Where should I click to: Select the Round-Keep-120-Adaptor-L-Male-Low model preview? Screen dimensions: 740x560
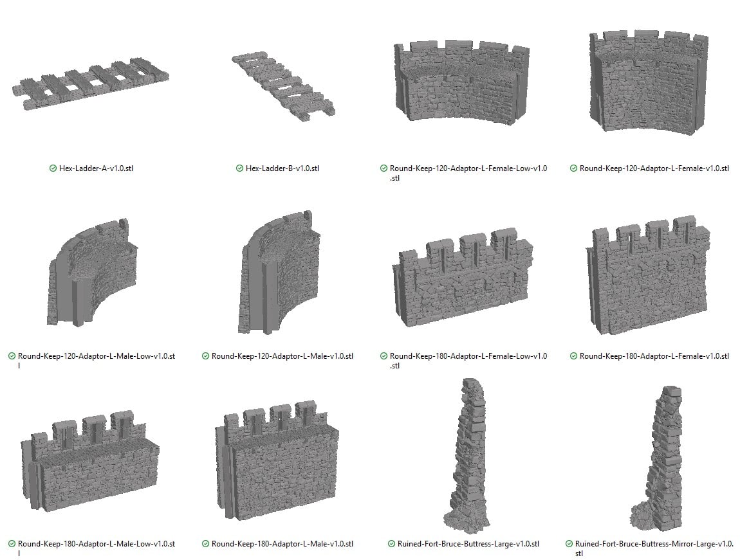click(90, 272)
